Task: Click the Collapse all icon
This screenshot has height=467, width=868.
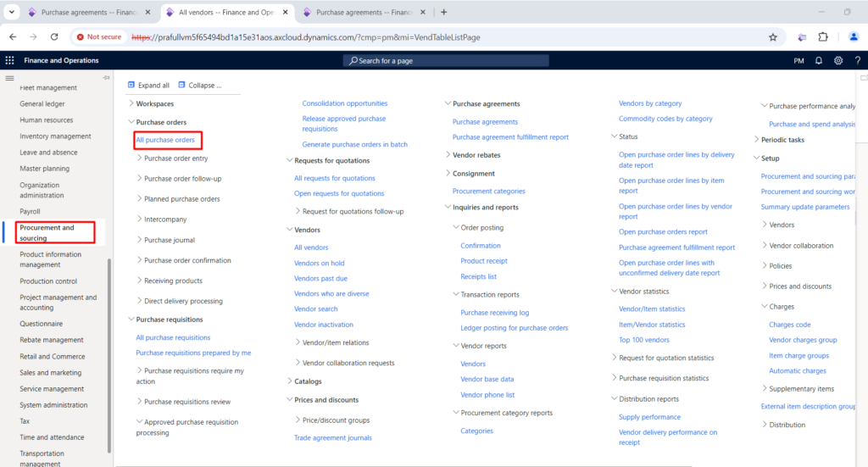Action: [x=181, y=85]
